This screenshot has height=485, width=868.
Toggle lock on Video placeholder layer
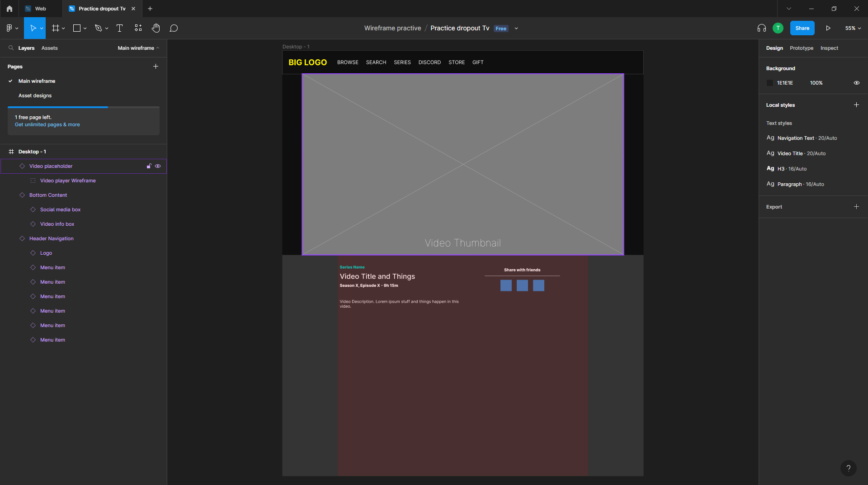(149, 166)
